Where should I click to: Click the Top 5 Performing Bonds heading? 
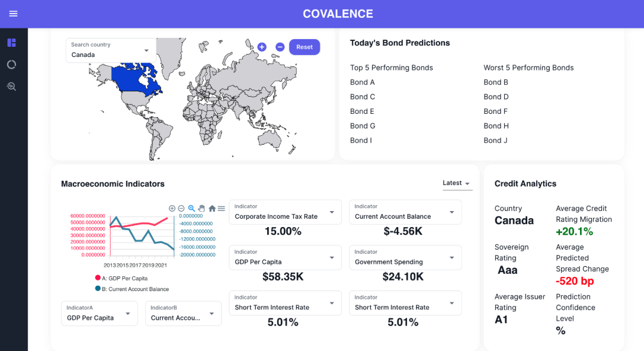coord(392,68)
